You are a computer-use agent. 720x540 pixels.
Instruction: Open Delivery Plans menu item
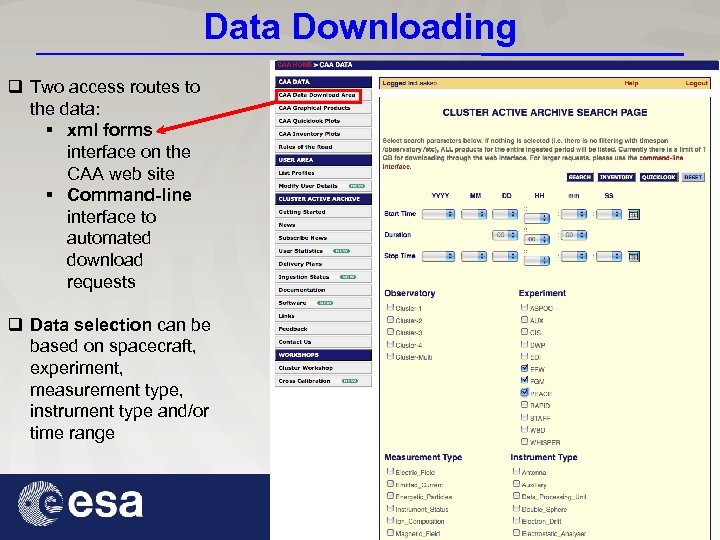pos(323,264)
